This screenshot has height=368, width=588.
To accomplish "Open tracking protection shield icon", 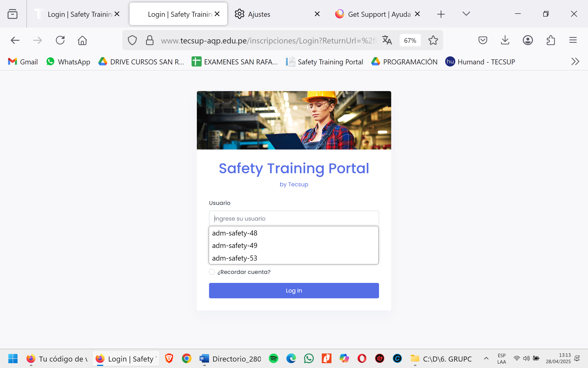I will pos(132,40).
